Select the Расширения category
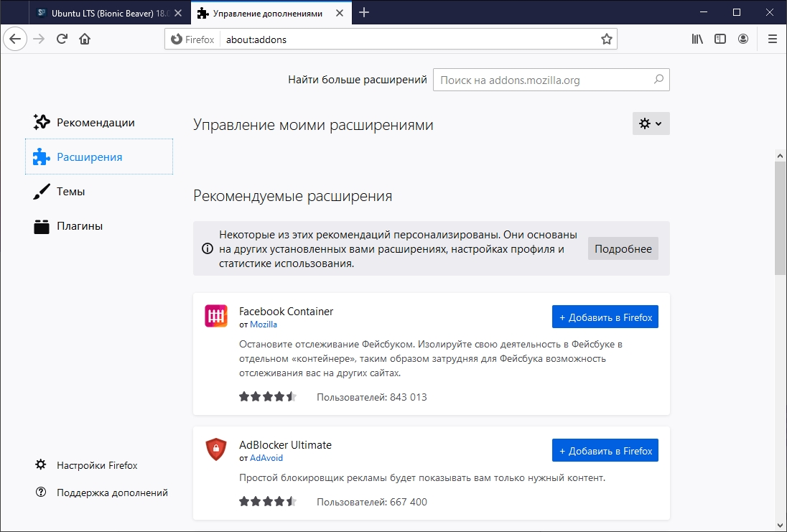The height and width of the screenshot is (532, 787). pyautogui.click(x=99, y=157)
